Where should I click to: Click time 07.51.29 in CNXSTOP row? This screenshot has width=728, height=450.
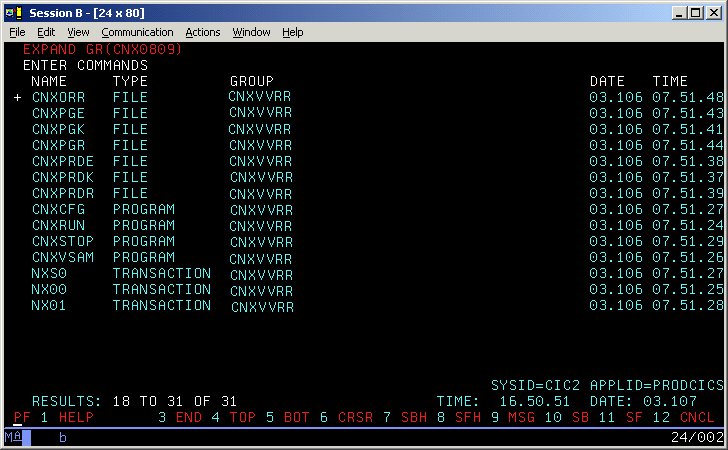click(x=688, y=241)
